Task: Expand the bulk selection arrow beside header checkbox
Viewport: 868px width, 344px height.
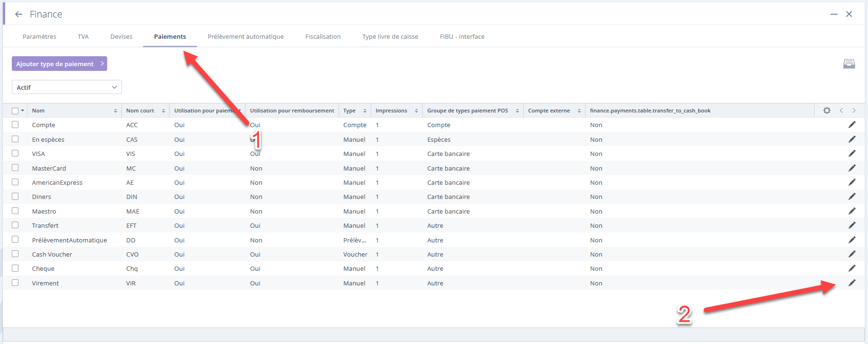Action: [x=22, y=111]
